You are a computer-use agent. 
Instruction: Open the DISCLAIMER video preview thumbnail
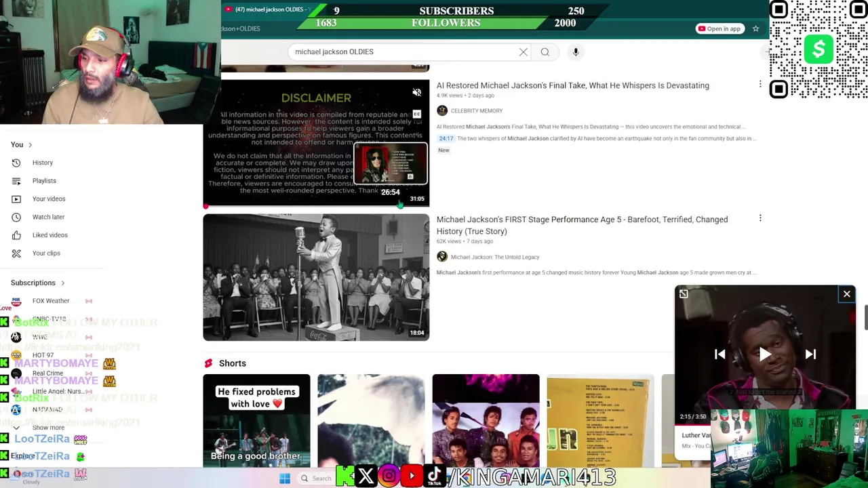pos(316,143)
